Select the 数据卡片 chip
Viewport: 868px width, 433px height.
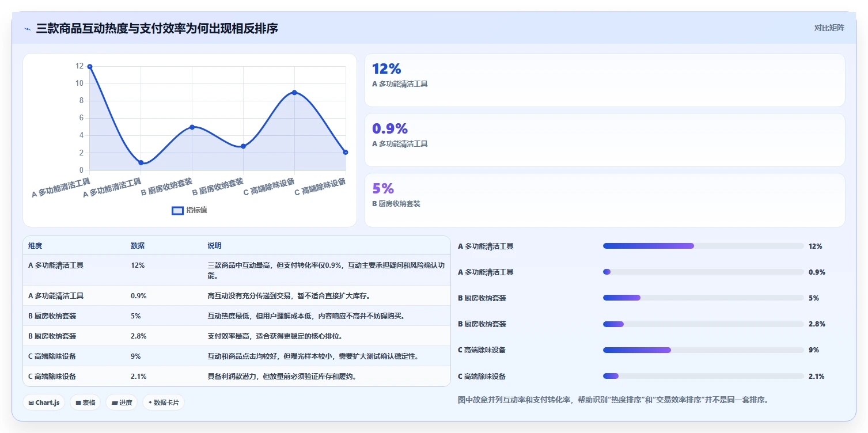tap(164, 402)
